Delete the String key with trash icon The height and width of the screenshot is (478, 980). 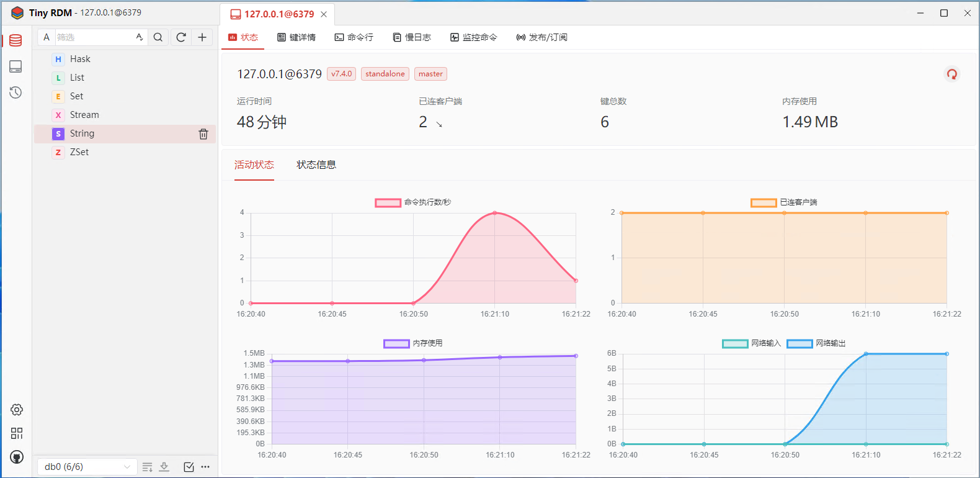(203, 134)
